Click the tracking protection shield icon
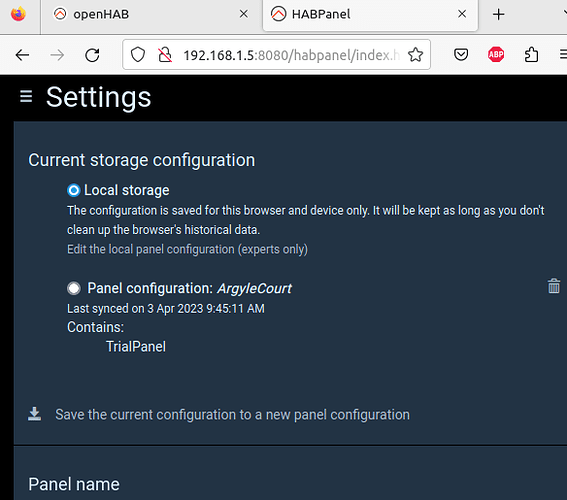The width and height of the screenshot is (567, 500). pyautogui.click(x=138, y=55)
